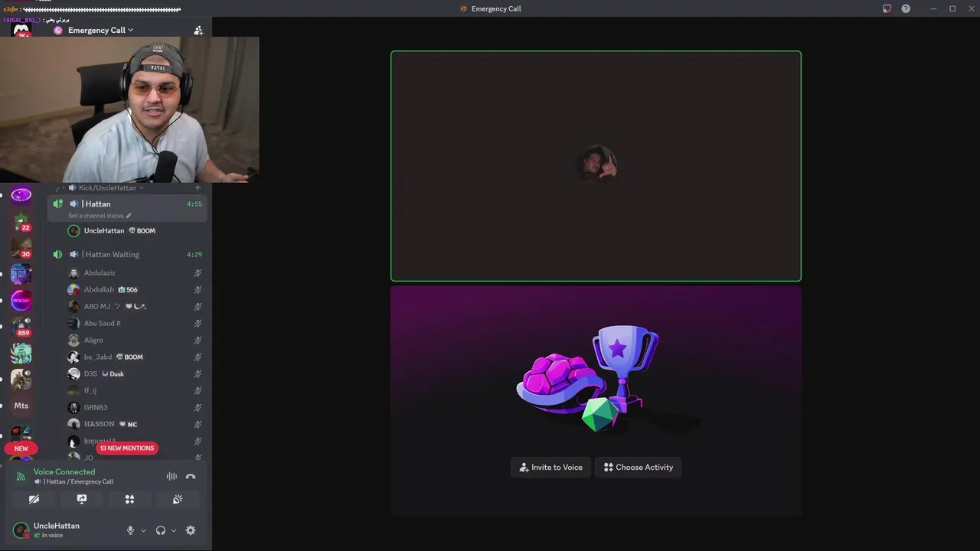This screenshot has height=551, width=980.
Task: Collapse the Kick/UncleHattan category
Action: (x=106, y=187)
